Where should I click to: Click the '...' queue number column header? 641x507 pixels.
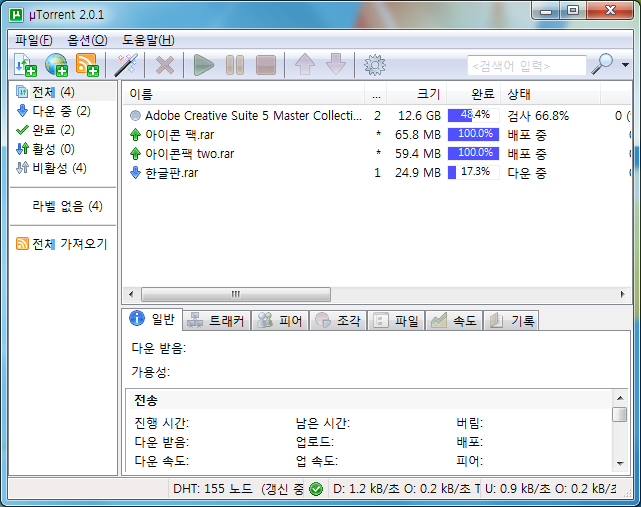[x=376, y=94]
